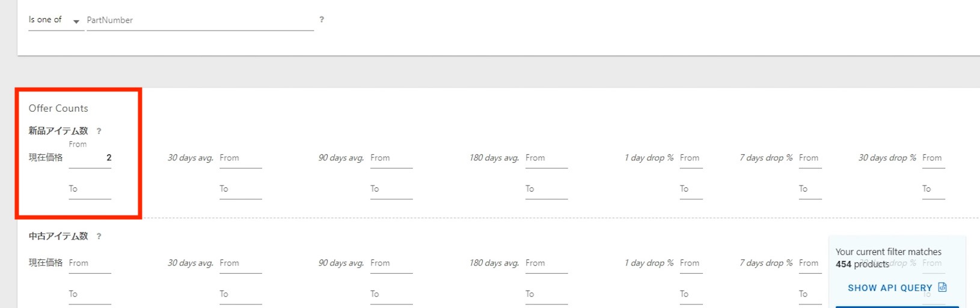Focus 中古アイテム数 現在価格 From field
This screenshot has height=308, width=980.
(x=90, y=264)
